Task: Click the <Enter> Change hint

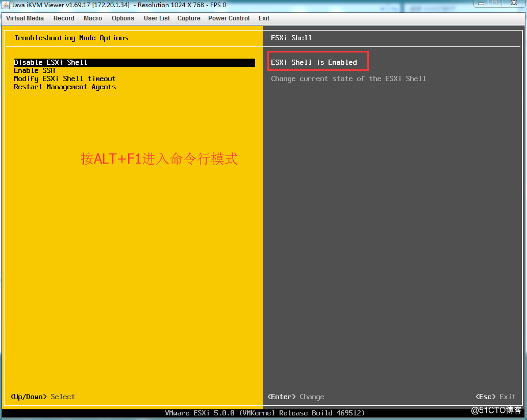Action: click(296, 397)
